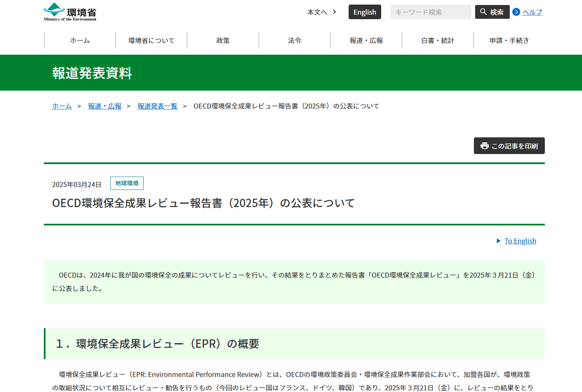Click the 地球環境 category tag

[x=127, y=183]
